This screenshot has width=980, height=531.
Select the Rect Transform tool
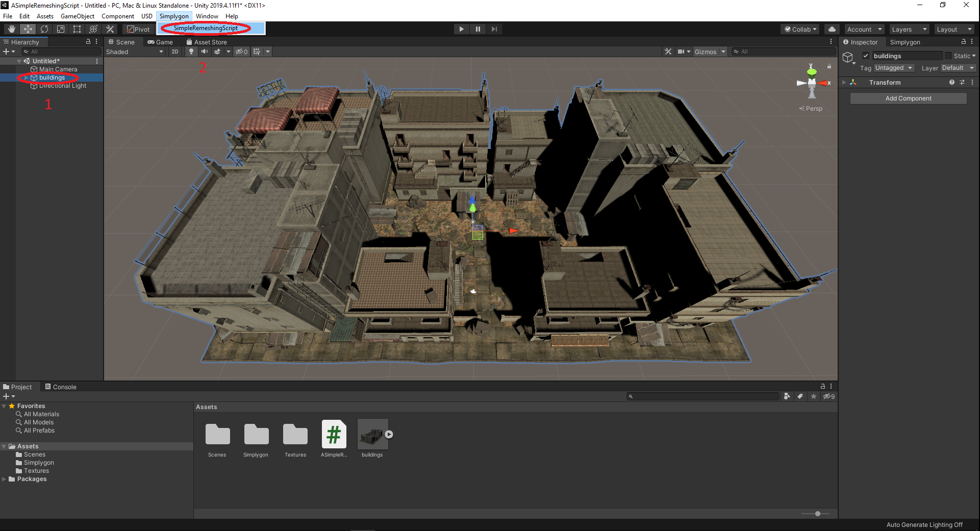77,29
